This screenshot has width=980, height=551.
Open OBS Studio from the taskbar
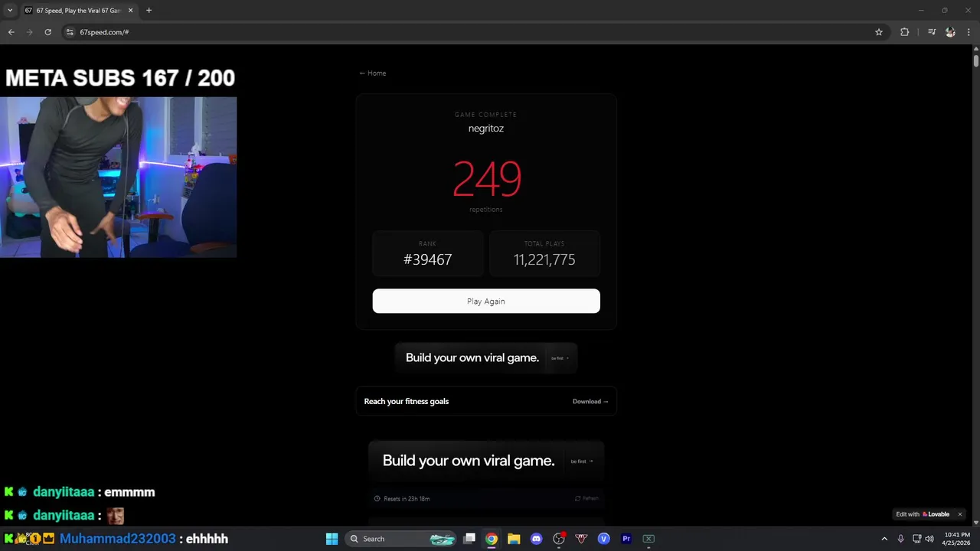pos(559,539)
